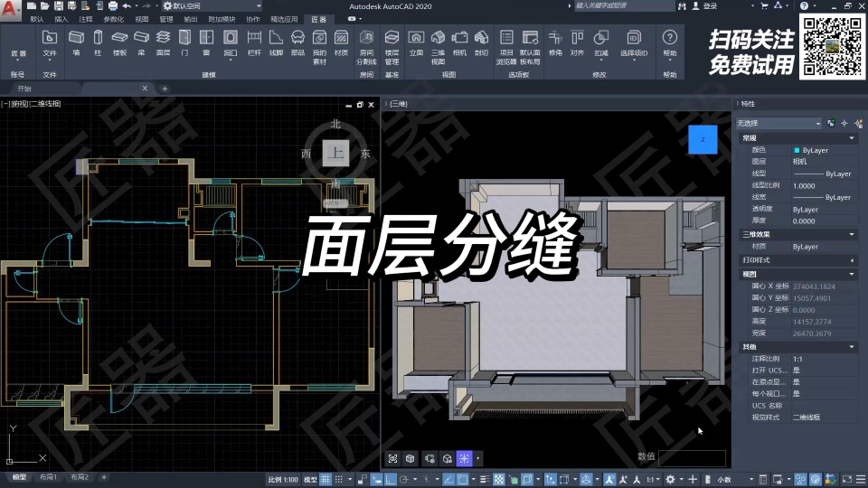Click the Plot (print) icon in quick access toolbar
The width and height of the screenshot is (868, 488).
point(112,6)
